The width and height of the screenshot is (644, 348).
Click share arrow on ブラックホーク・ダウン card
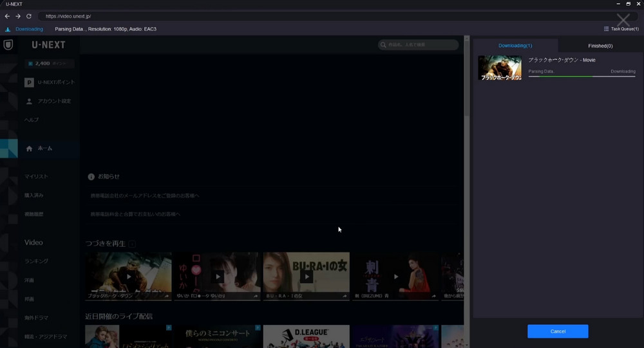166,296
